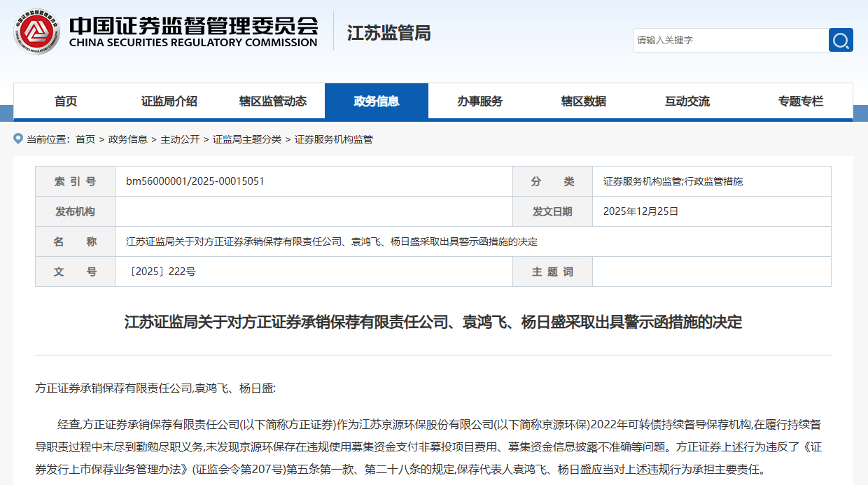Click 政务信息 breadcrumb link

pos(128,139)
